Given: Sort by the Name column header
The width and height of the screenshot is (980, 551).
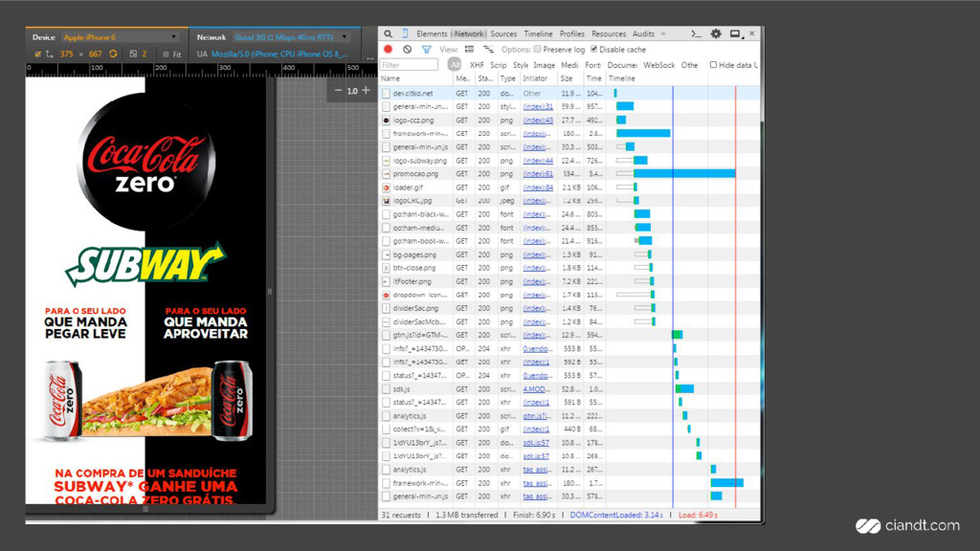Looking at the screenshot, I should pyautogui.click(x=415, y=78).
